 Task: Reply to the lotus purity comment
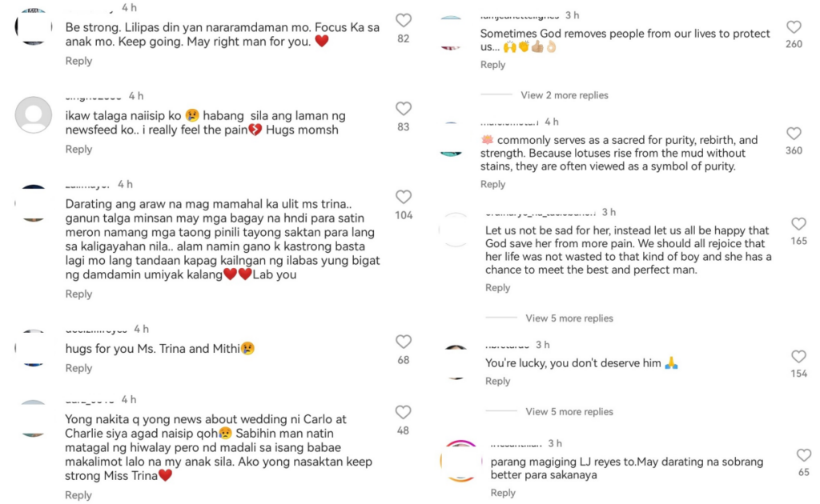pos(492,185)
